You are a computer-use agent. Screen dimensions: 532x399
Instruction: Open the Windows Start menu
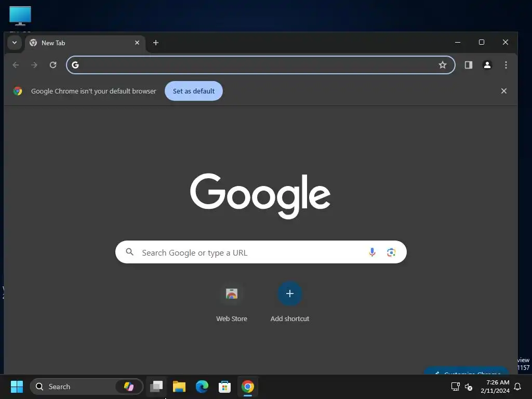coord(17,387)
